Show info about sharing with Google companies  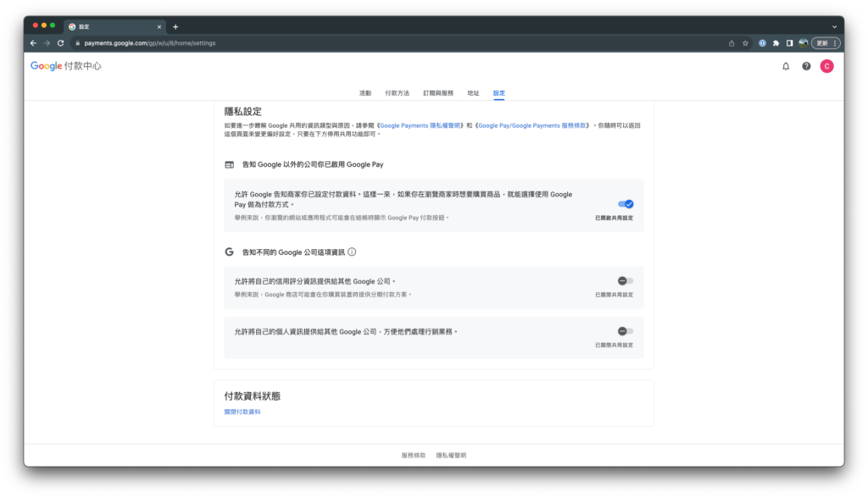352,252
